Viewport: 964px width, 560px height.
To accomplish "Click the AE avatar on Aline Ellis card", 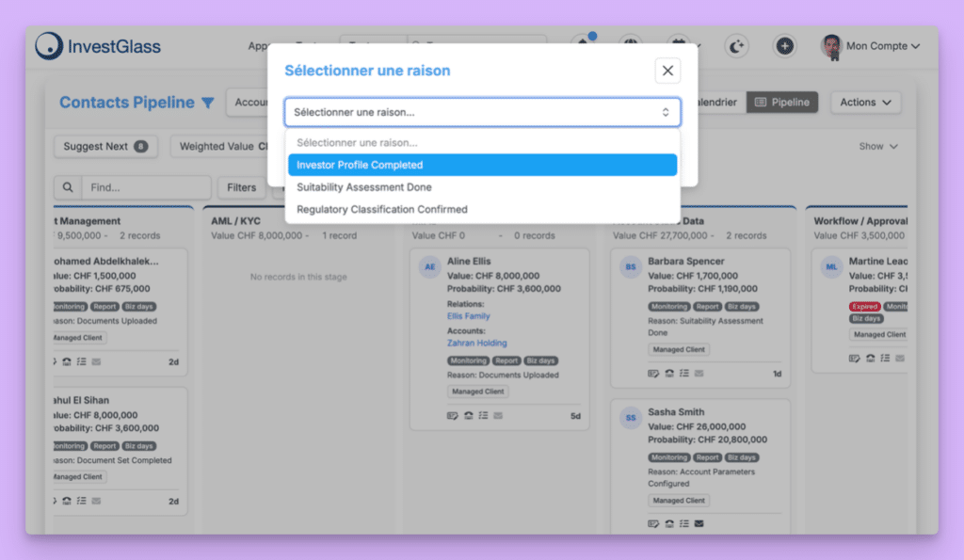I will 429,266.
